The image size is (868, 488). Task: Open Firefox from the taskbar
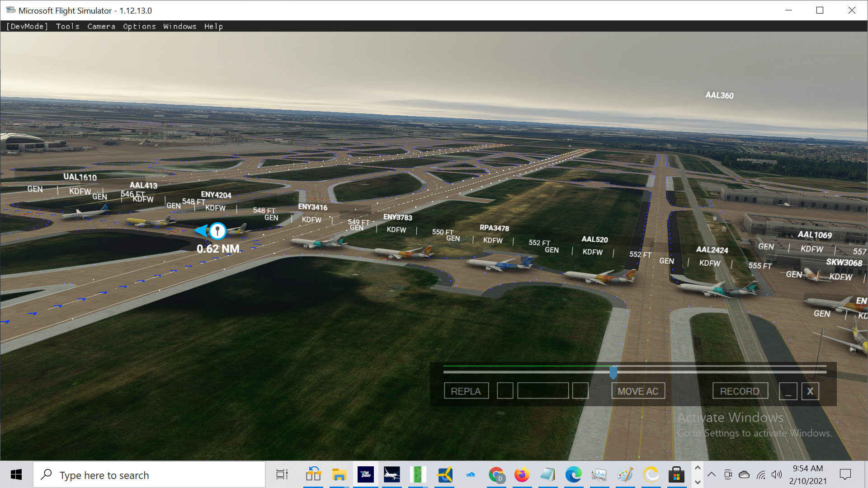click(522, 474)
